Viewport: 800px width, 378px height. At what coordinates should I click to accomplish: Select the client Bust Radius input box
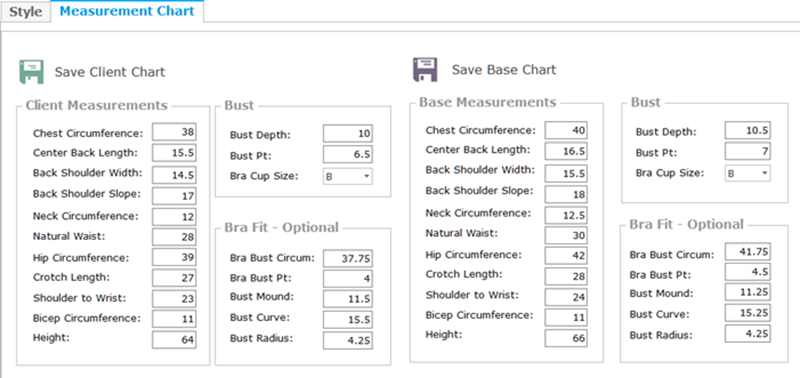click(347, 340)
